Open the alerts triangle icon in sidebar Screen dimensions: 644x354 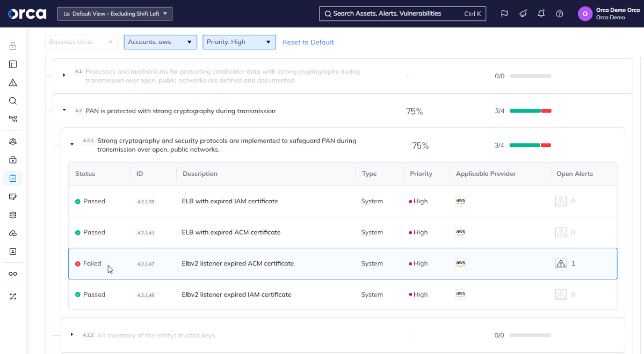point(13,83)
